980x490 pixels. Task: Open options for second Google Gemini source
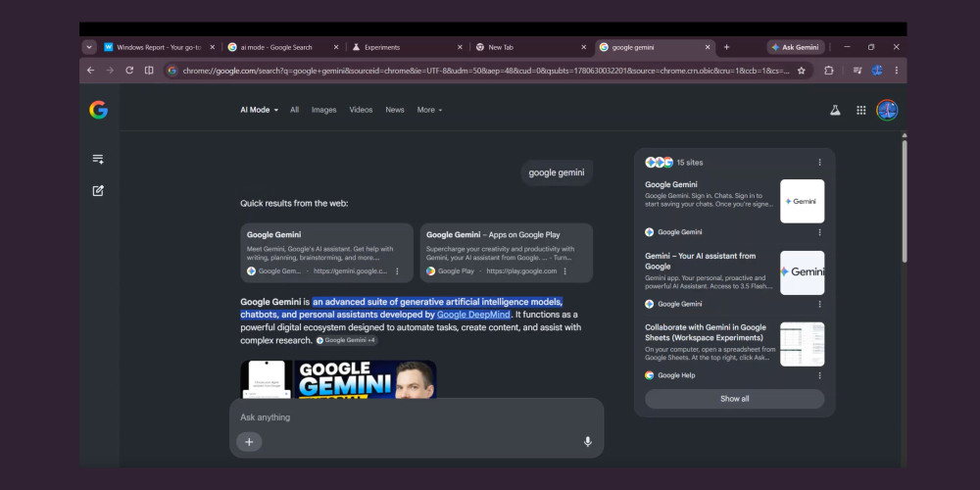819,304
